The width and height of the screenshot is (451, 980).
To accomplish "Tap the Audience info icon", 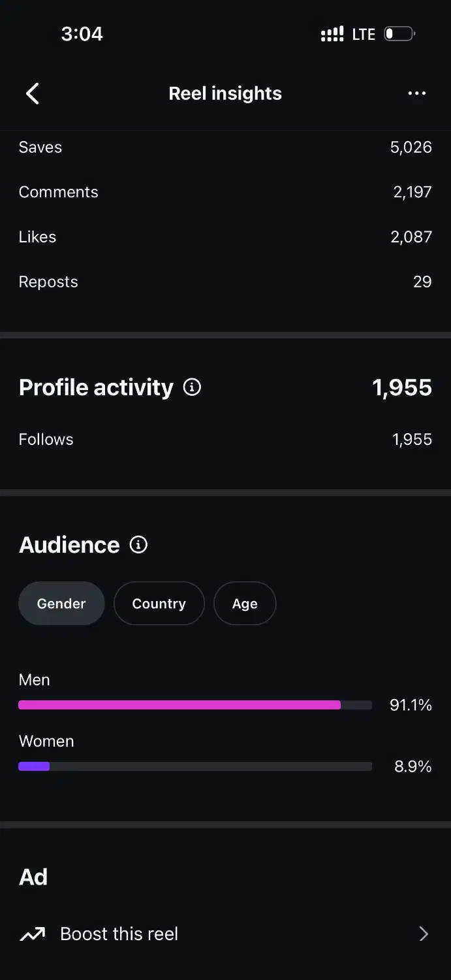I will 138,544.
